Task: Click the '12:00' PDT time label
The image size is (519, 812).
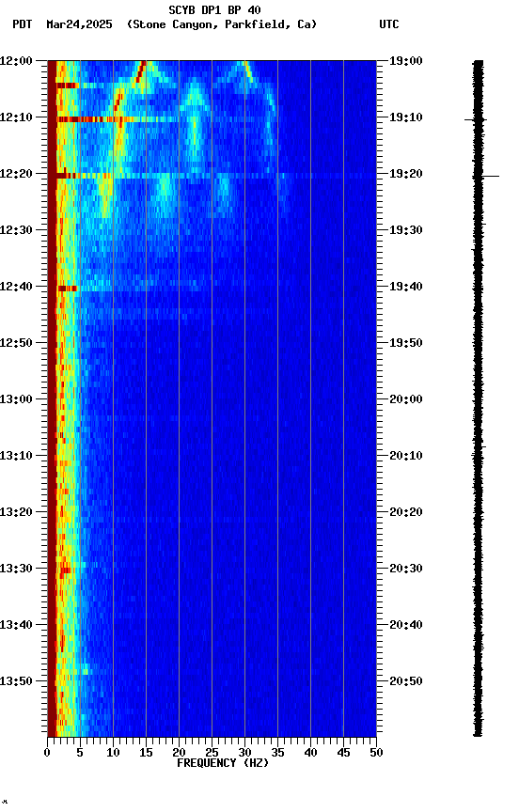Action: 16,61
